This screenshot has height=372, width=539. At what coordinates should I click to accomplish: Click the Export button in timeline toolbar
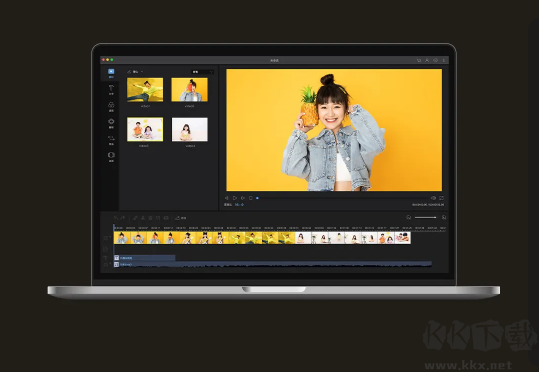point(181,218)
